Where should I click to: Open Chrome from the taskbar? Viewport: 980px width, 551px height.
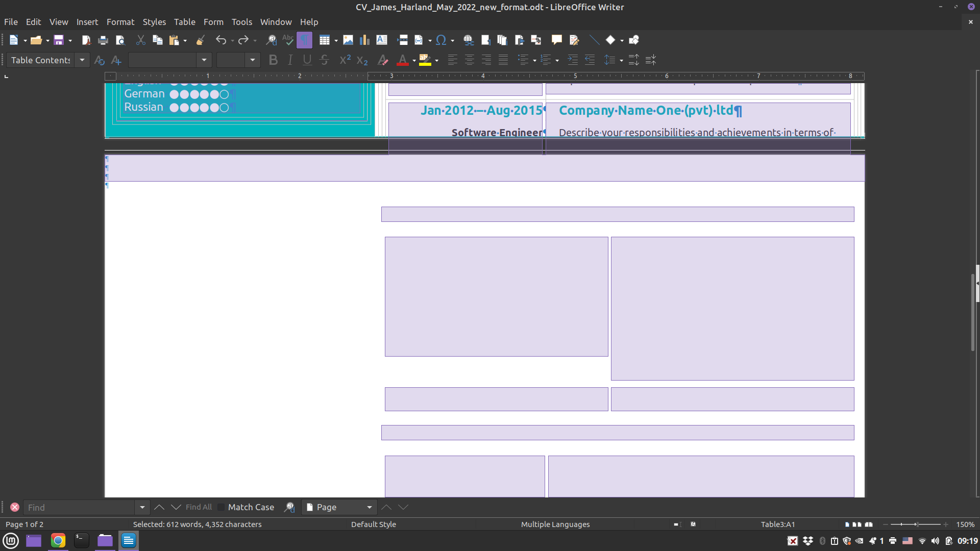point(58,540)
